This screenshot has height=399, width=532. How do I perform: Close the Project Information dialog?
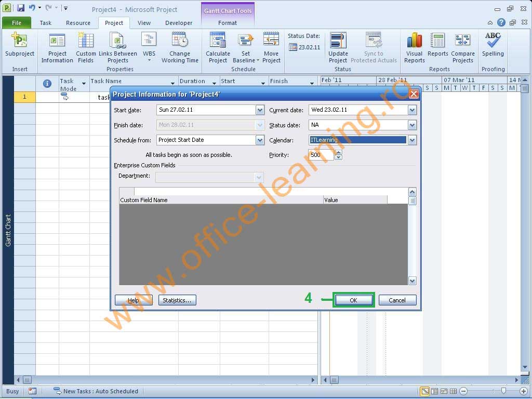(x=414, y=94)
